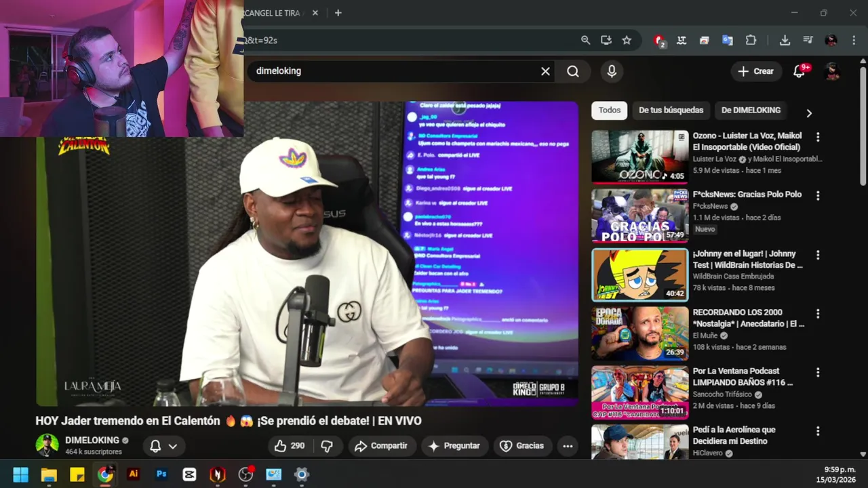Screen dimensions: 868x488
Task: Open more actions under the video
Action: tap(568, 446)
